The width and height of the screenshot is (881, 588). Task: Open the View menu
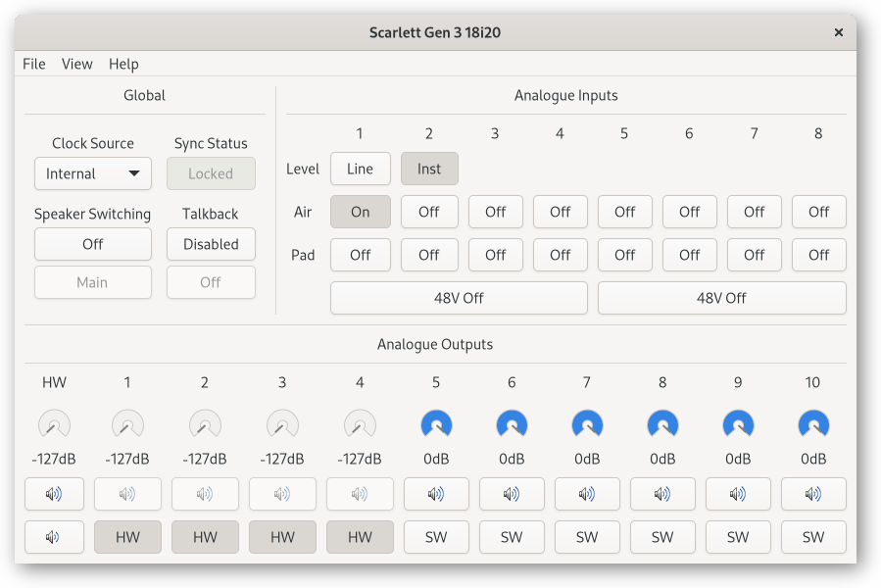coord(77,64)
